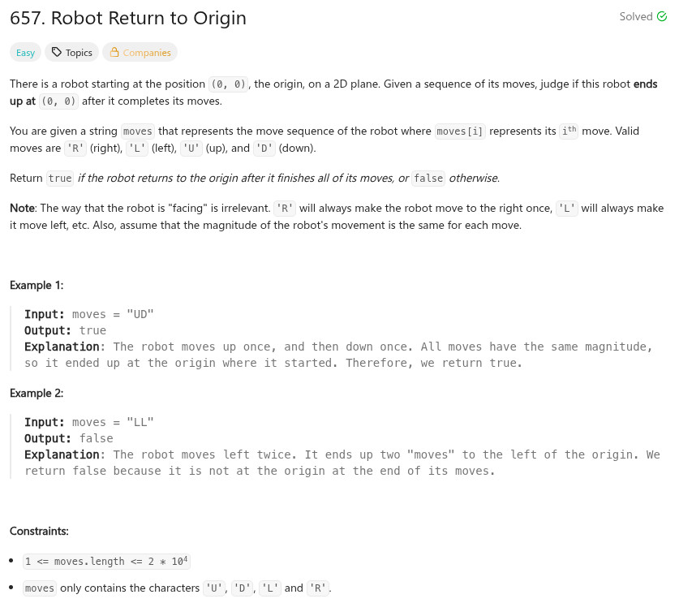The width and height of the screenshot is (679, 616).
Task: Click the Easy difficulty badge
Action: (26, 53)
